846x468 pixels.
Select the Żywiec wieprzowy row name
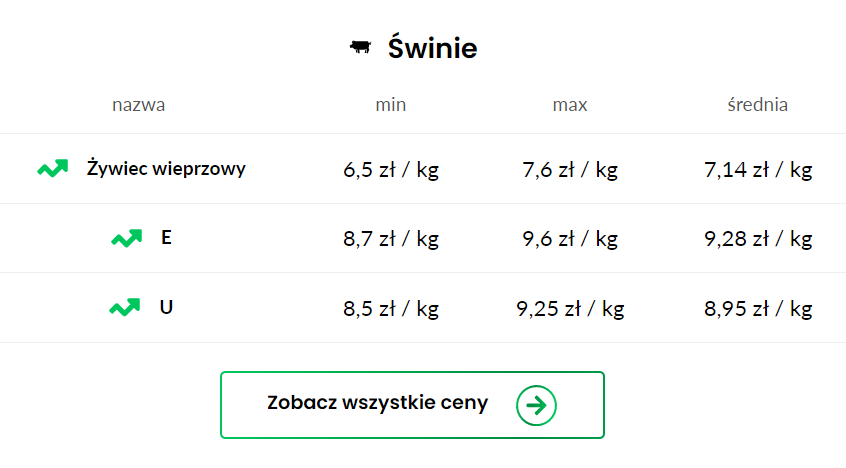click(166, 168)
